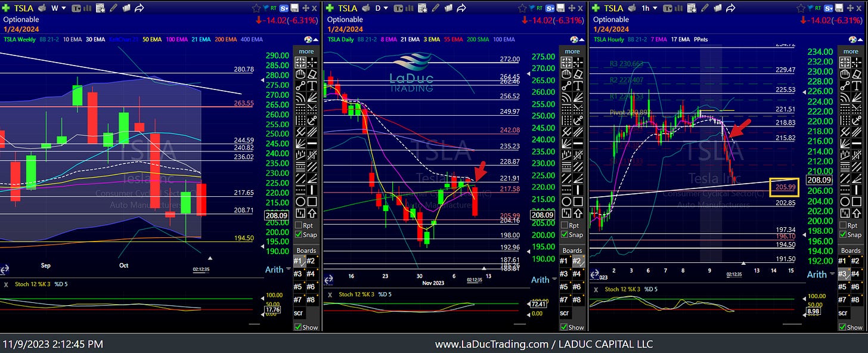Click the save disk icon on hourly chart

click(x=839, y=8)
